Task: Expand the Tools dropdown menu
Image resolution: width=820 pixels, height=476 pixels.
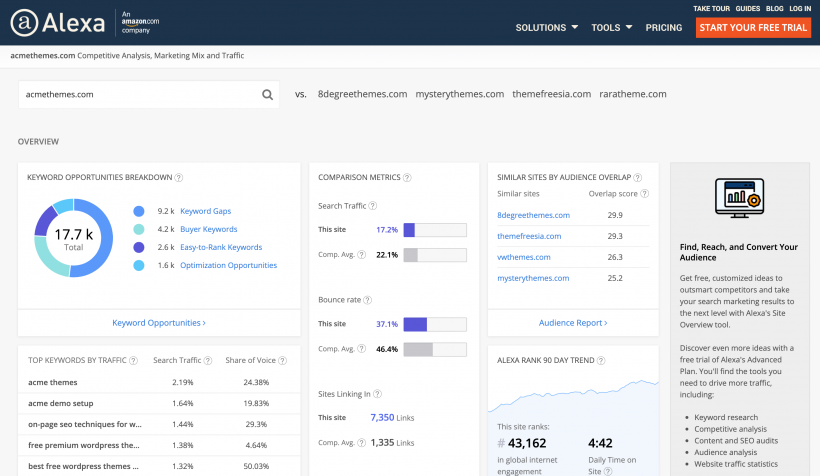Action: point(611,28)
